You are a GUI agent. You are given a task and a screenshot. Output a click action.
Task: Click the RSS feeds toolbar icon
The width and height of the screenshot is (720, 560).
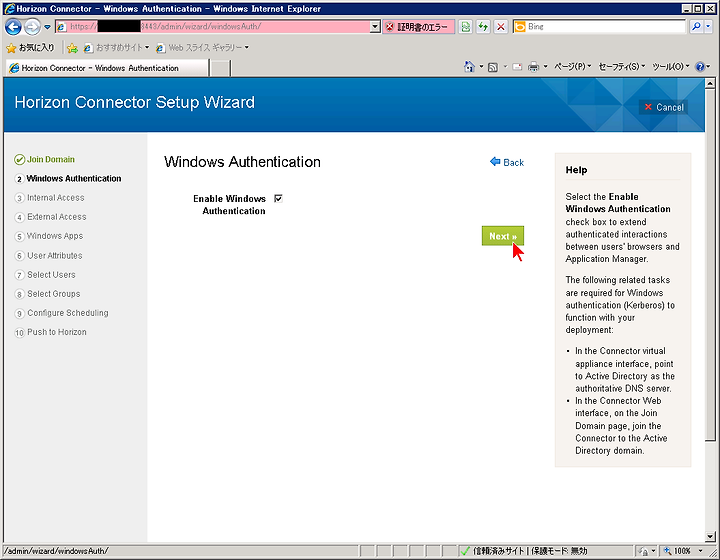point(493,67)
